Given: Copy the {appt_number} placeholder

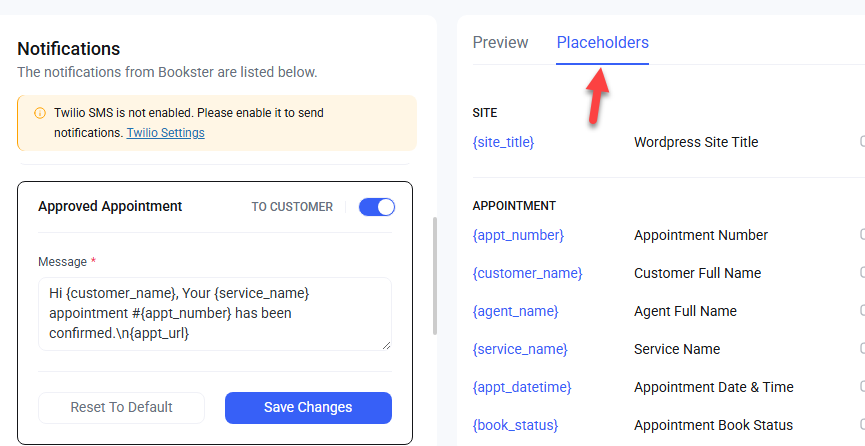Looking at the screenshot, I should pyautogui.click(x=518, y=235).
